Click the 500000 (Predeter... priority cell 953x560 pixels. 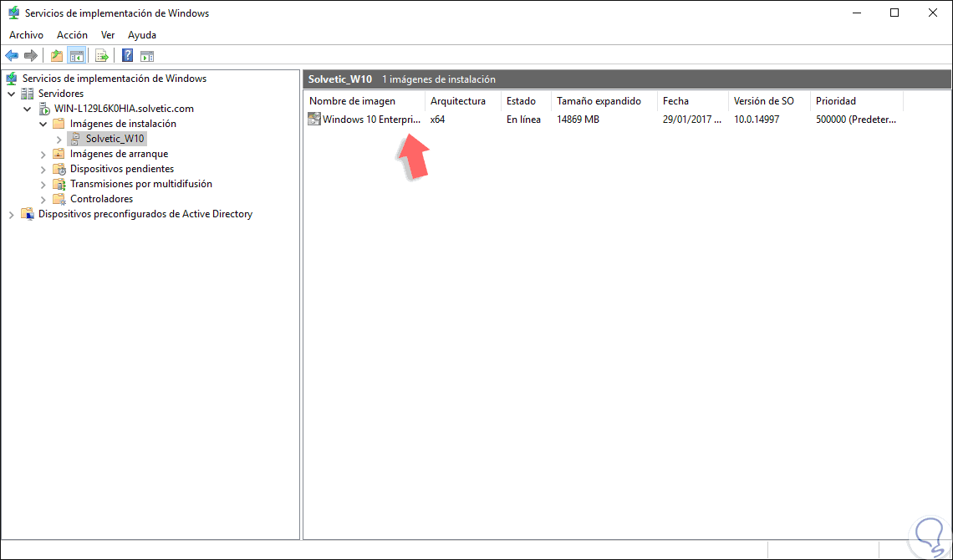[x=856, y=119]
